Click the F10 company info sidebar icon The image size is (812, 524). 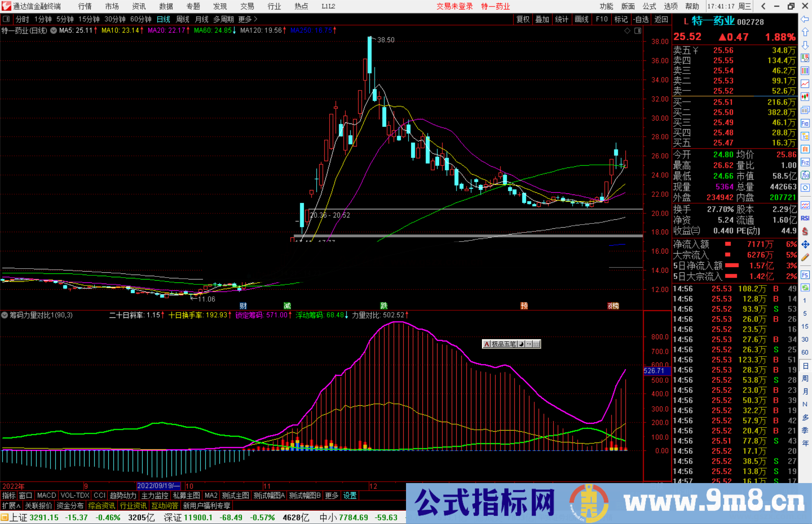805,123
